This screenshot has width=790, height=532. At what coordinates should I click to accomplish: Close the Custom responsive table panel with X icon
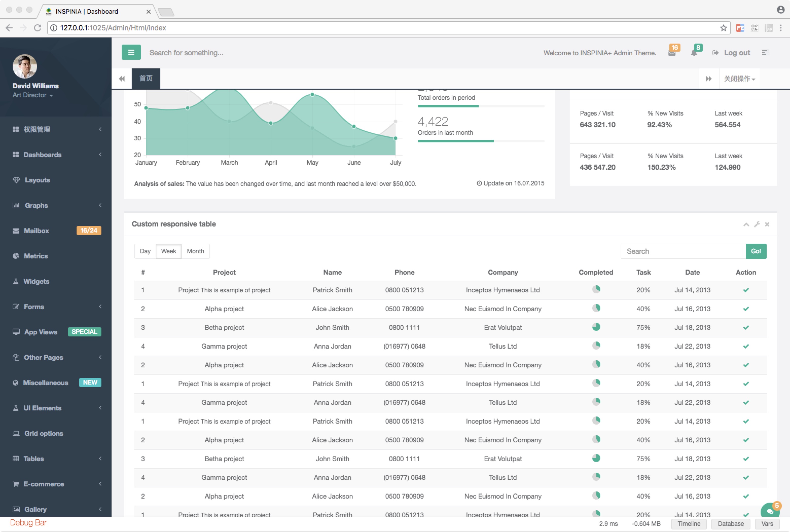pos(767,224)
